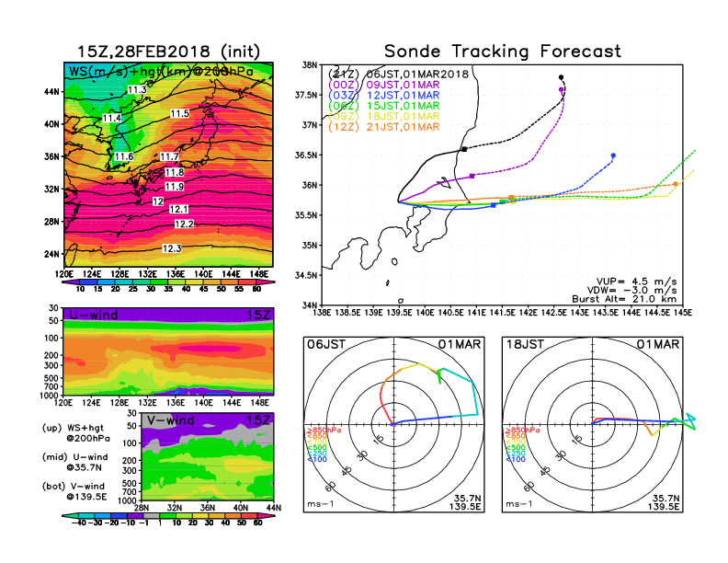Click the '15Z' label in the V-wind panel

click(x=258, y=420)
